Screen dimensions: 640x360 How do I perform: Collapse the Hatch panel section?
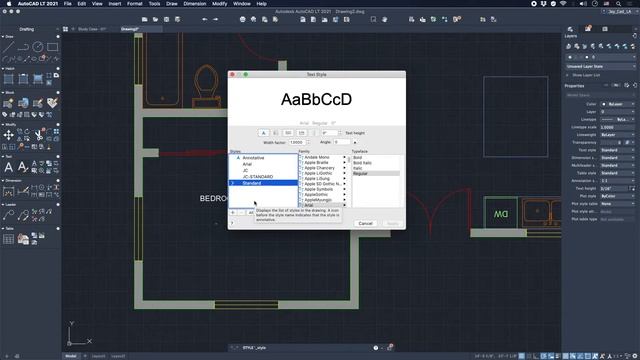(3, 69)
